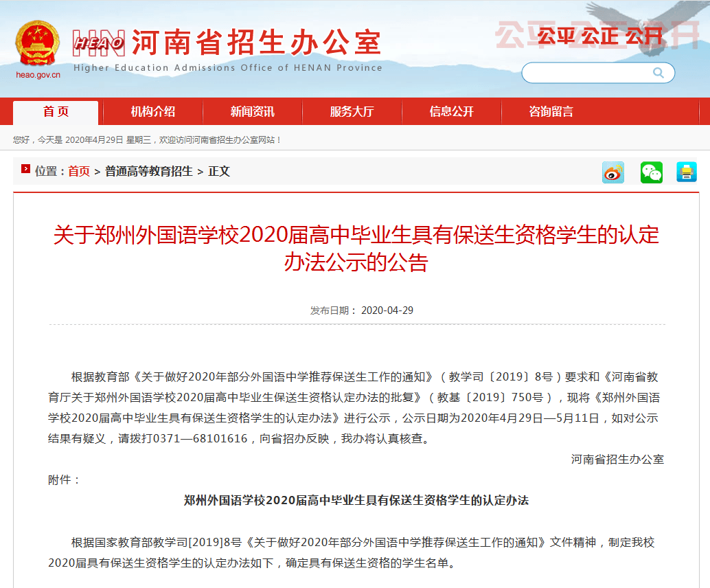Click the heao.gov.cn text under emblem
710x588 pixels.
click(x=38, y=75)
